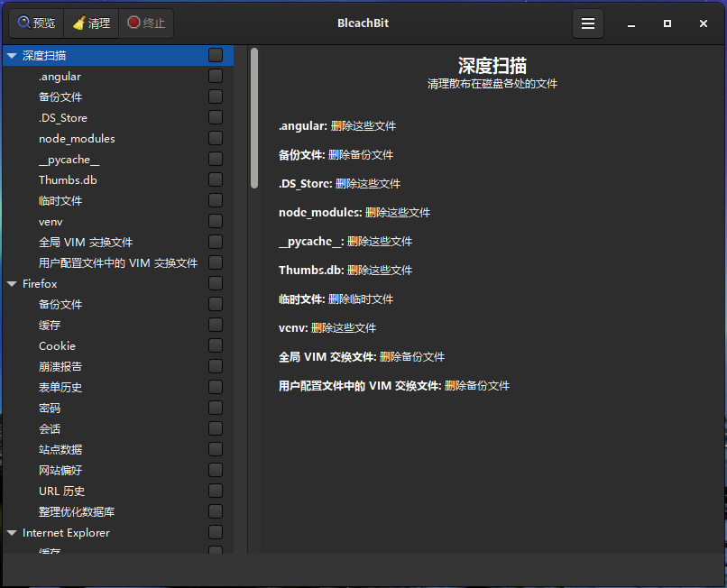Click the broom Clean (清理) icon
The height and width of the screenshot is (588, 727).
click(78, 23)
